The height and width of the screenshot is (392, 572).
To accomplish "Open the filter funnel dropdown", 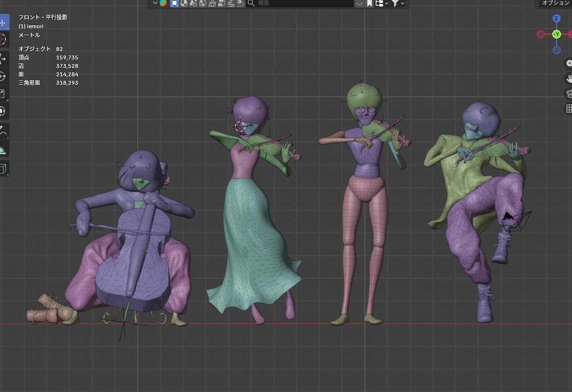I will [398, 3].
